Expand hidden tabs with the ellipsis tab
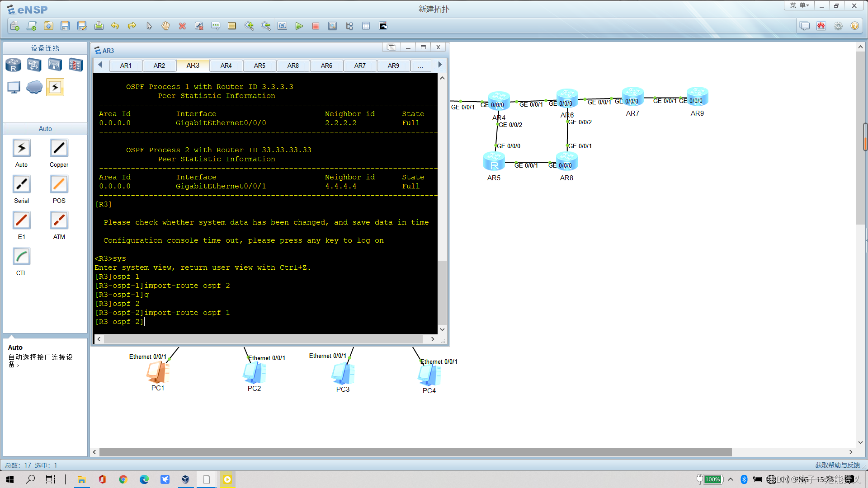 pos(420,66)
